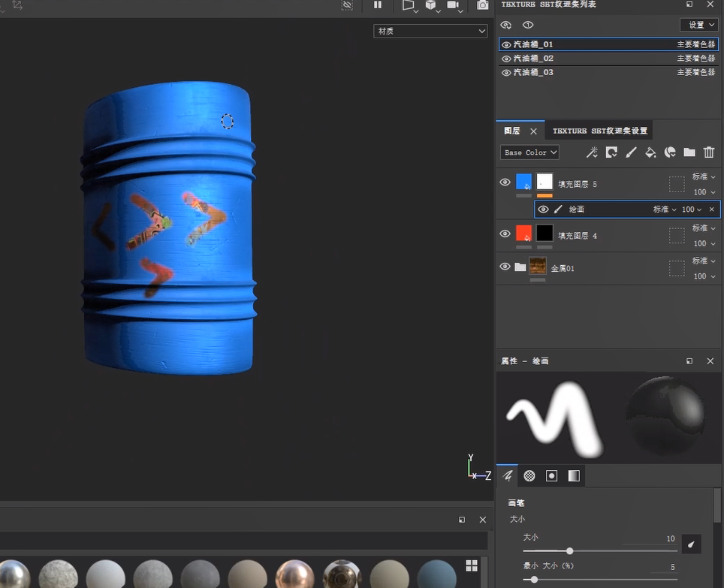Toggle visibility of 汽油桶_02 texture set

pos(506,59)
